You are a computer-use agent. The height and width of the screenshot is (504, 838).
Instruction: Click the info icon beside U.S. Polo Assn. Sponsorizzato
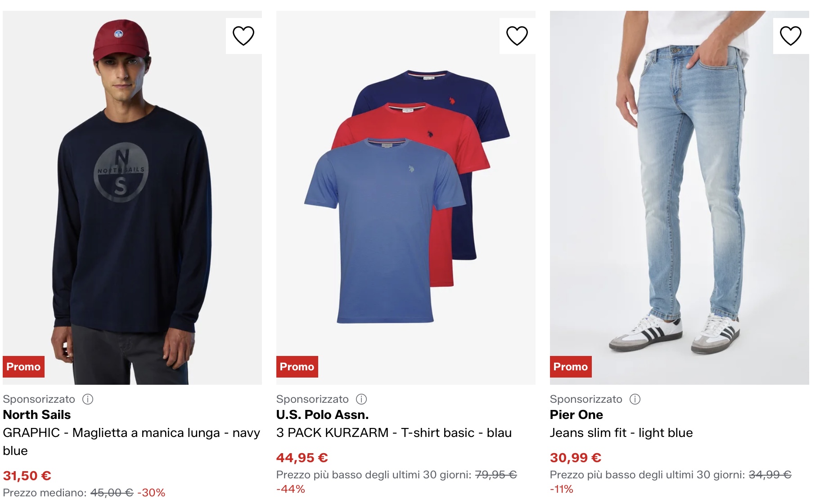coord(361,399)
